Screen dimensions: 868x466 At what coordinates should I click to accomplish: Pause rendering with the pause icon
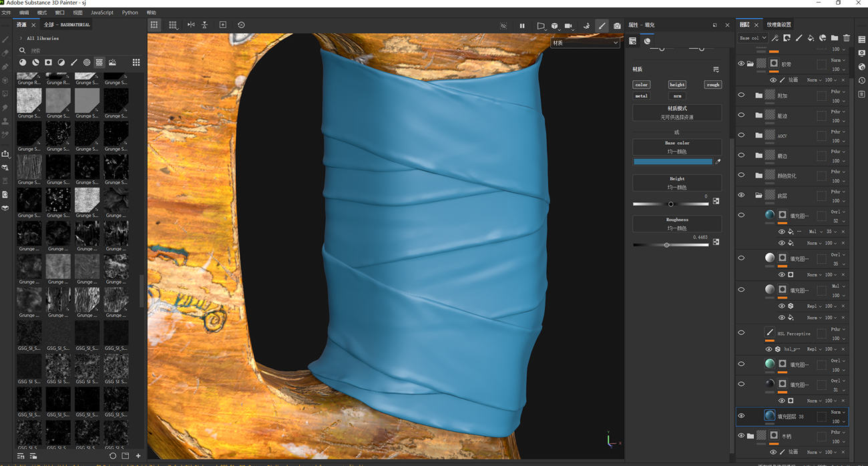click(522, 25)
